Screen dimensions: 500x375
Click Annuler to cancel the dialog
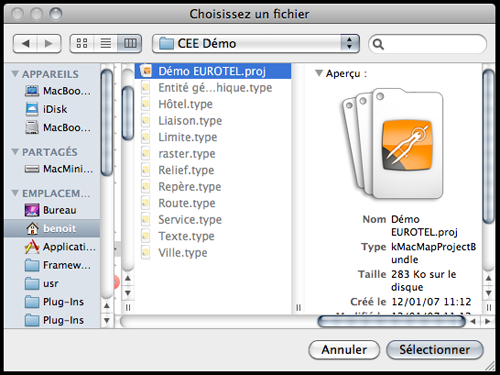coord(344,350)
